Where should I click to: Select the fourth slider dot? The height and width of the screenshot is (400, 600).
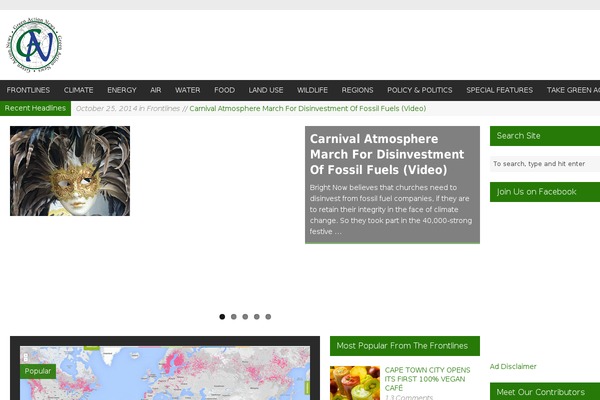[x=257, y=317]
